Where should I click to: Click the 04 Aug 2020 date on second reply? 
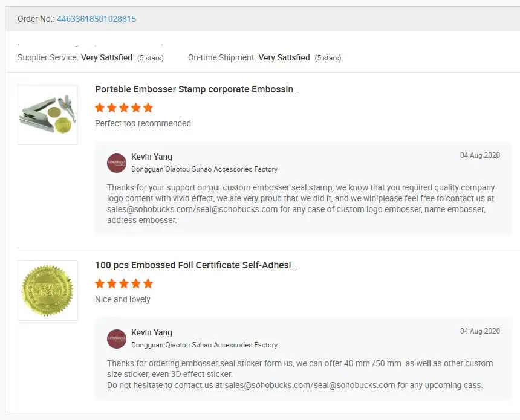tap(480, 331)
